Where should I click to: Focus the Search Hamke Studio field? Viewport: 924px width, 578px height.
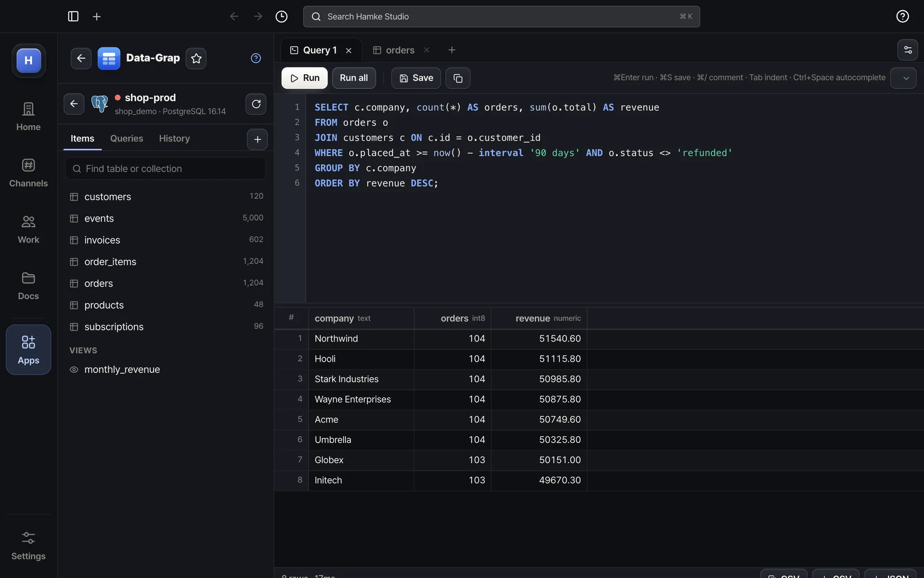[x=501, y=16]
